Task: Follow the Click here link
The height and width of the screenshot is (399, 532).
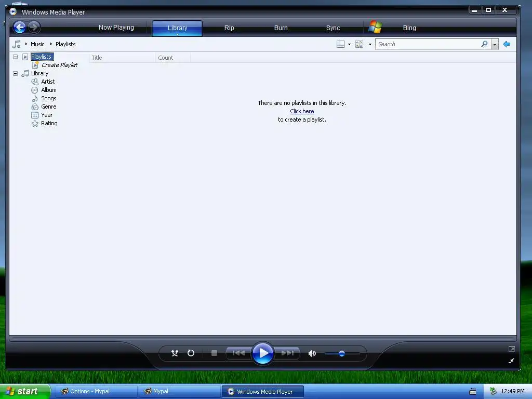Action: tap(302, 111)
